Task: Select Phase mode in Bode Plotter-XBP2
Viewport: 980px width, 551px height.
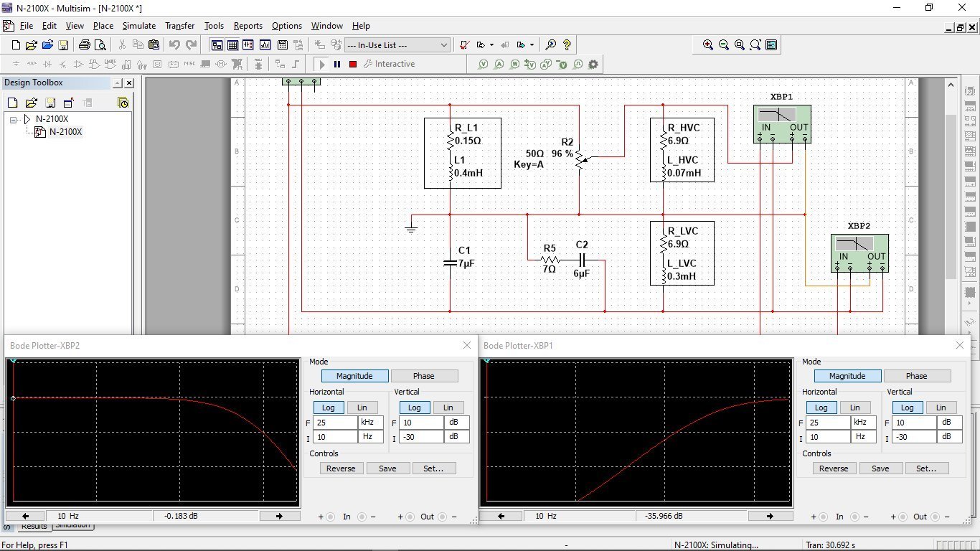Action: pos(423,376)
